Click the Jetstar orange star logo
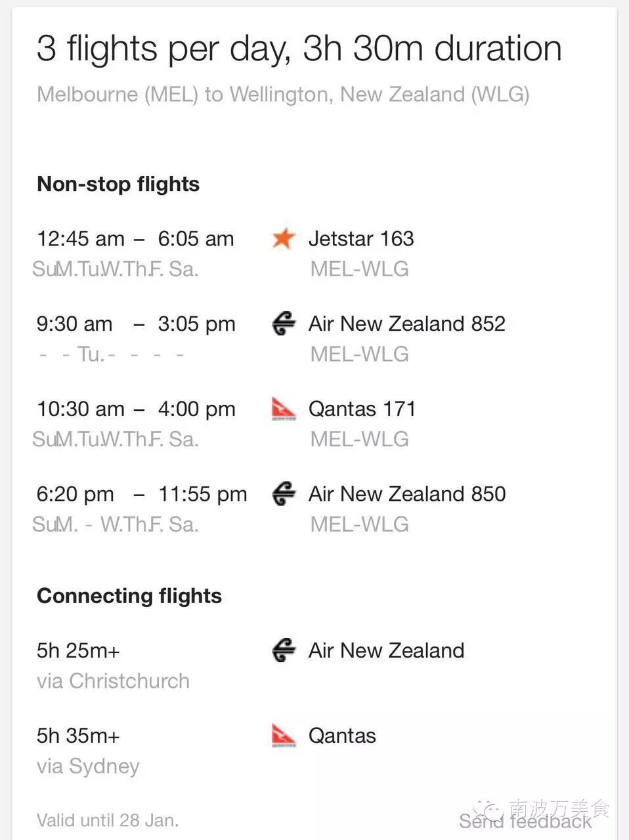Image resolution: width=629 pixels, height=840 pixels. [x=284, y=238]
